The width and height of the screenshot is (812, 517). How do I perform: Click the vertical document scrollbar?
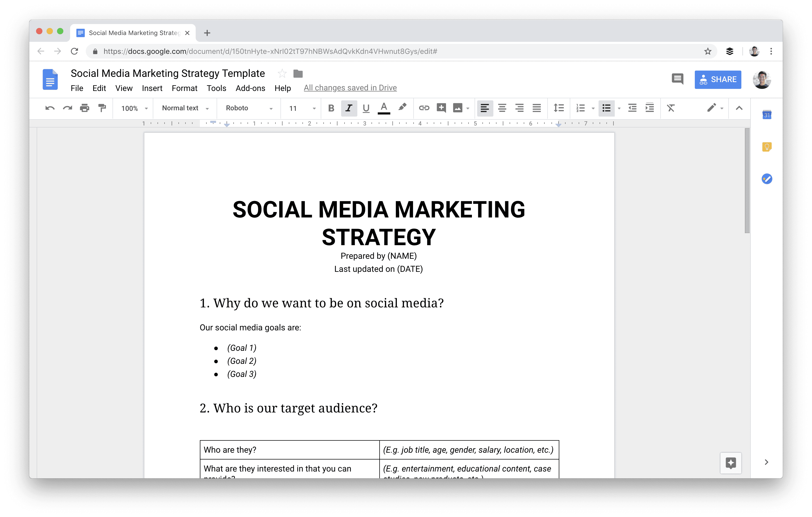747,181
